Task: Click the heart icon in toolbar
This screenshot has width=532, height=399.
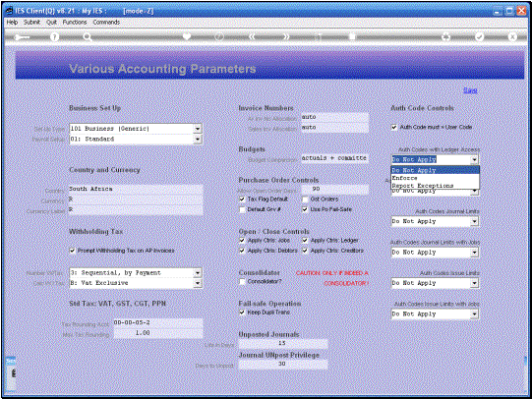Action: pos(187,36)
